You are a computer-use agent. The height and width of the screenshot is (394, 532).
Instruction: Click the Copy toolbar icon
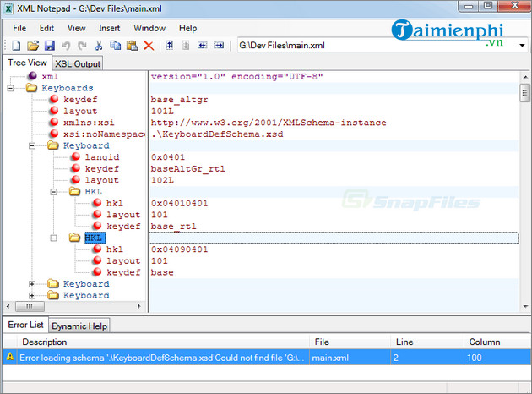click(116, 45)
